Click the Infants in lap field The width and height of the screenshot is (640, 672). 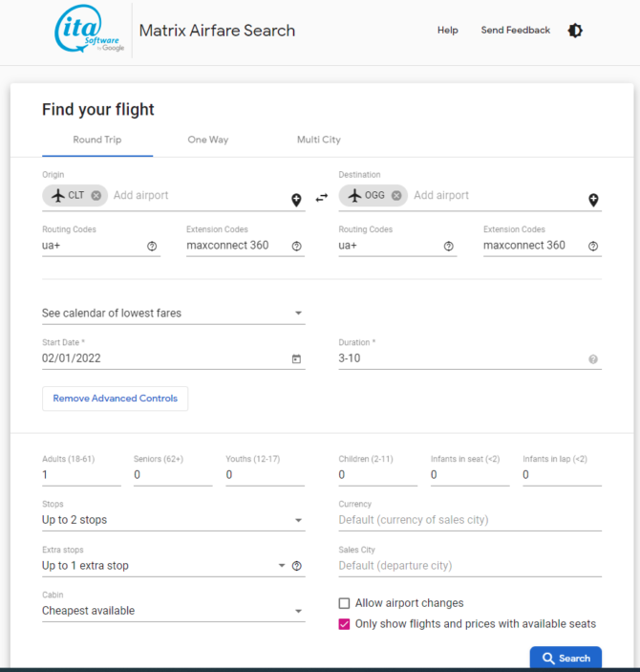point(562,475)
